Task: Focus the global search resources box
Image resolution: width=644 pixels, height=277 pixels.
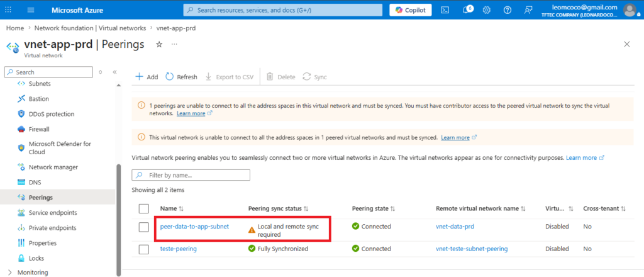Action: point(282,10)
